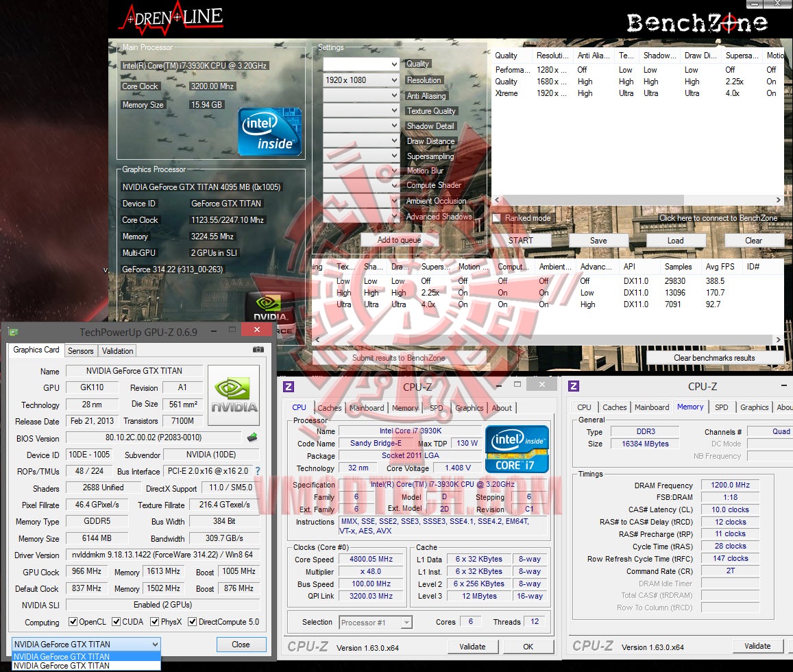This screenshot has width=793, height=672.
Task: Open the Resolution 1920 x 1080 dropdown
Action: (x=362, y=80)
